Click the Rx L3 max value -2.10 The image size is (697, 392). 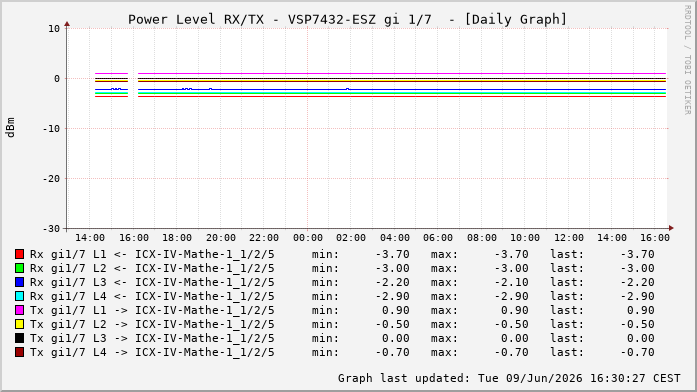point(511,282)
